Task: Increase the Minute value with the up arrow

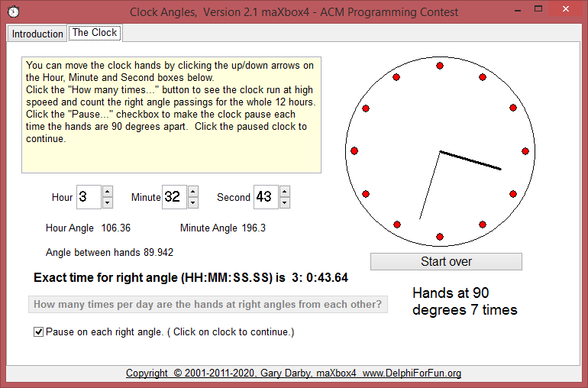Action: [x=193, y=192]
